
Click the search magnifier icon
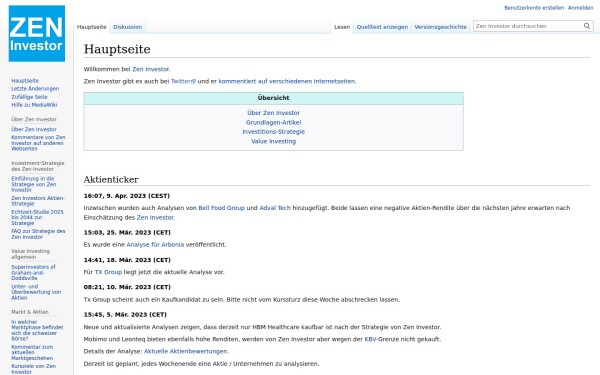[587, 26]
